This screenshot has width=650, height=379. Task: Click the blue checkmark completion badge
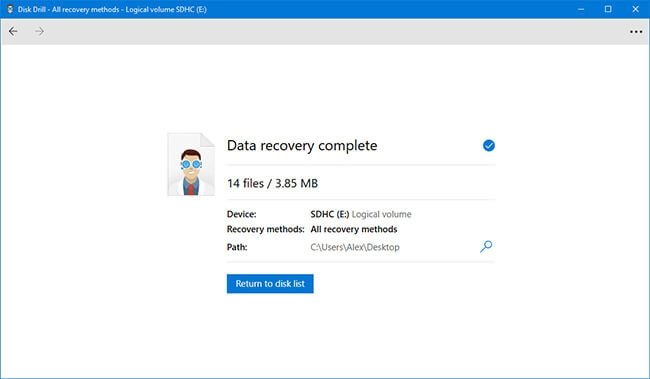[489, 146]
